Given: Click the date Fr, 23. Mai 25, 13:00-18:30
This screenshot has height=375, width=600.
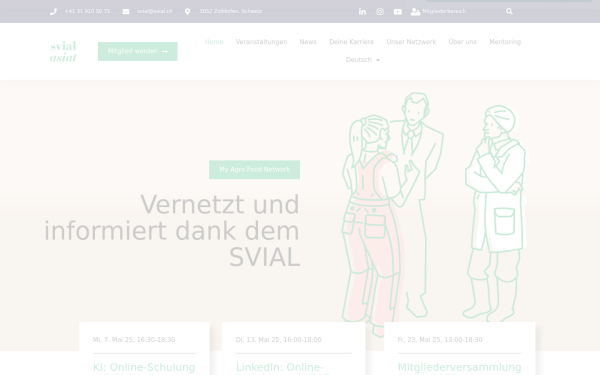Looking at the screenshot, I should click(x=440, y=340).
